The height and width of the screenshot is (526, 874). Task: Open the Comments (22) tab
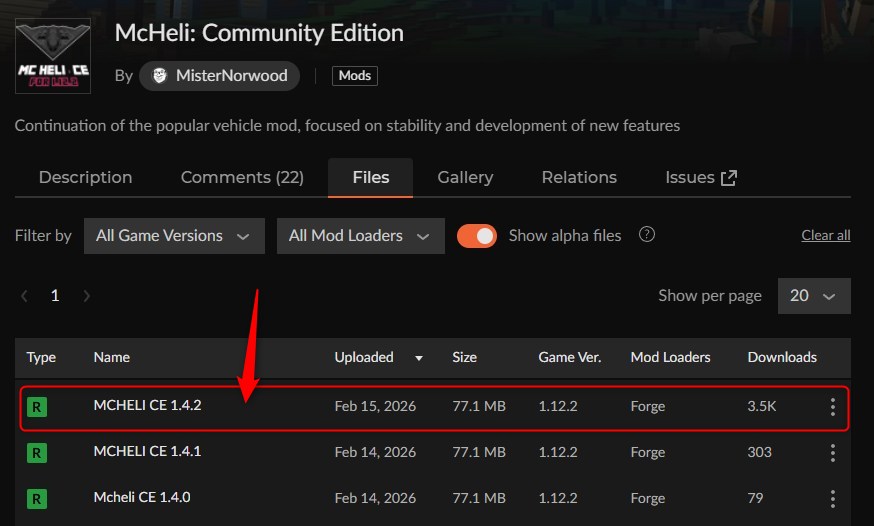242,177
